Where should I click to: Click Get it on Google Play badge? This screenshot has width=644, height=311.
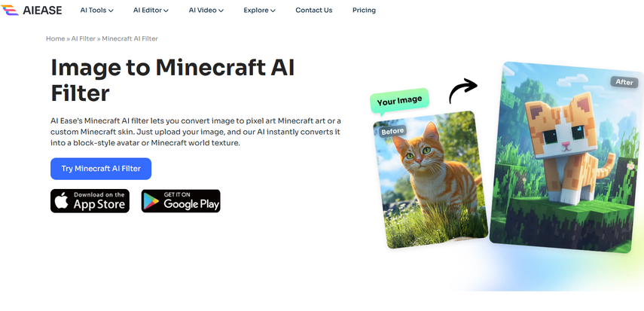pyautogui.click(x=181, y=201)
